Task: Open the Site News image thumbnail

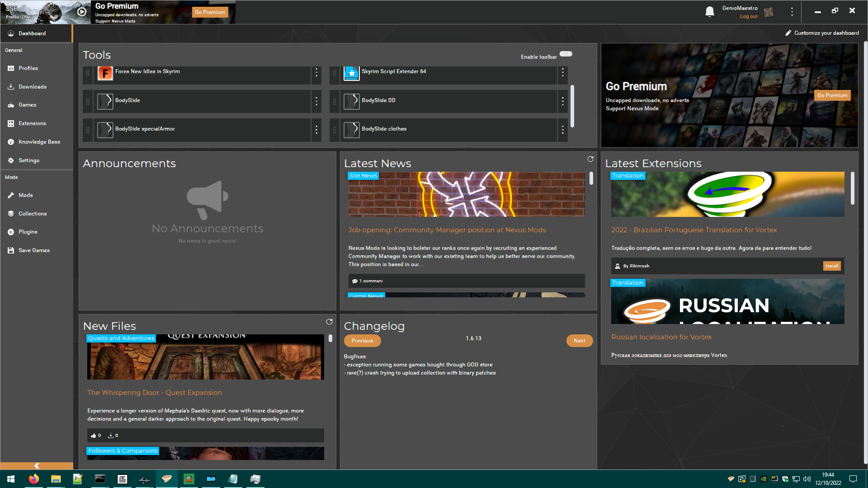Action: coord(467,194)
